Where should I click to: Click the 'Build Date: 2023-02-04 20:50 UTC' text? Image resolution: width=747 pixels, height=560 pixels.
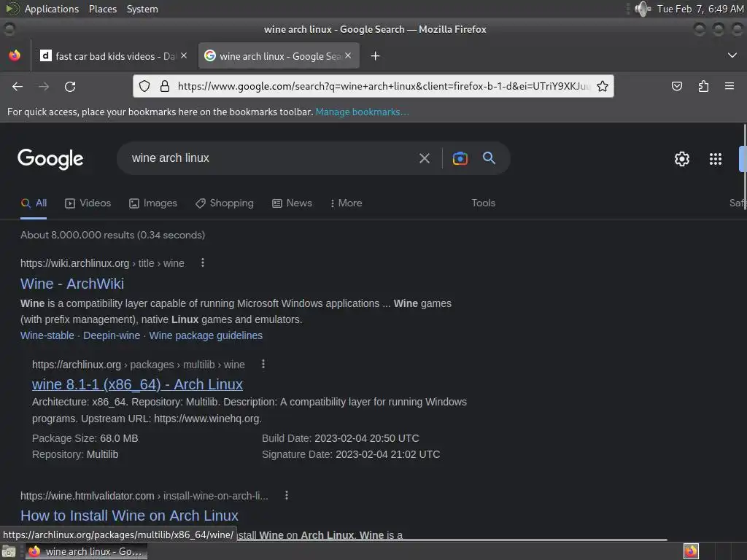pos(340,438)
